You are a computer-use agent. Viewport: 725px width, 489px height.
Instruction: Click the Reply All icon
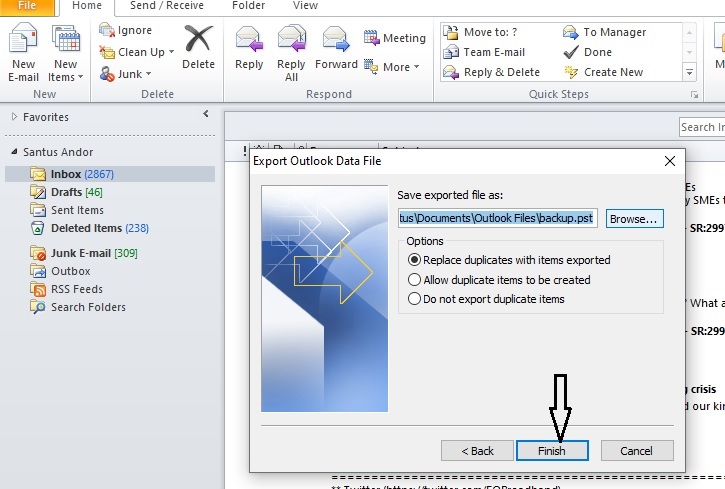pyautogui.click(x=291, y=38)
